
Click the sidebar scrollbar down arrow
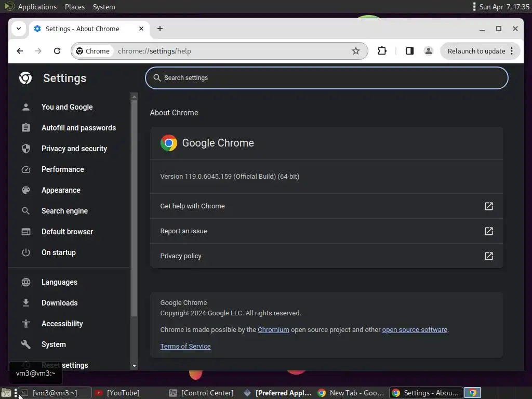point(135,365)
